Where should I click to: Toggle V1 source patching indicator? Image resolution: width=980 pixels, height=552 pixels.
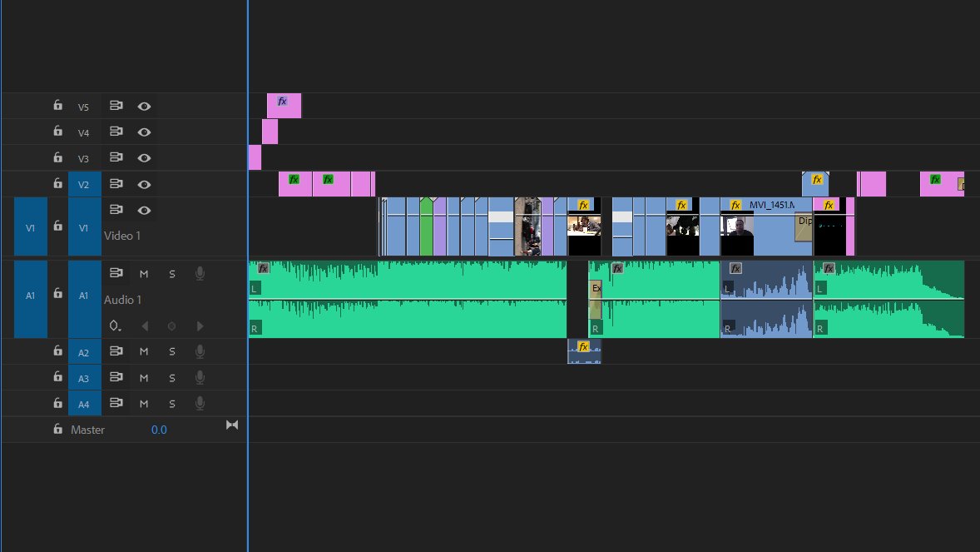[x=31, y=226]
